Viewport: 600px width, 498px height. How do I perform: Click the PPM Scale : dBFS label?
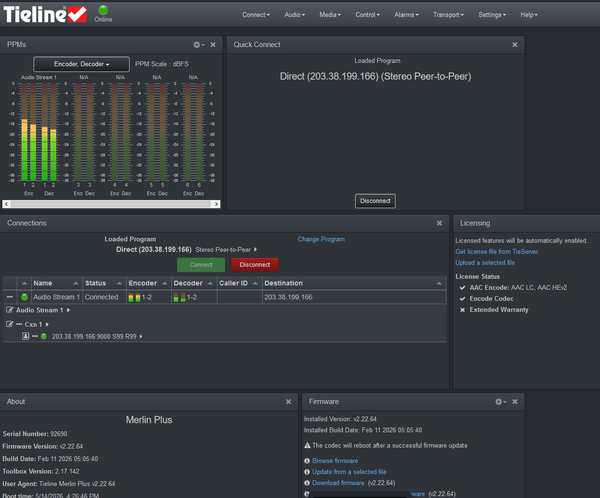coord(161,64)
